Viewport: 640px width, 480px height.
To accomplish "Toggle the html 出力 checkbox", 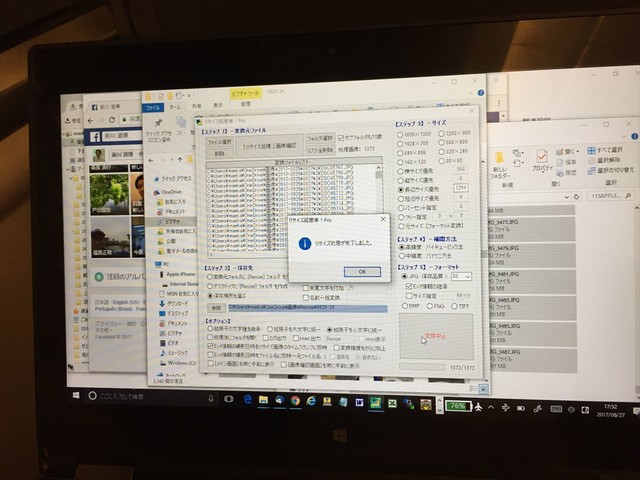I will 296,338.
